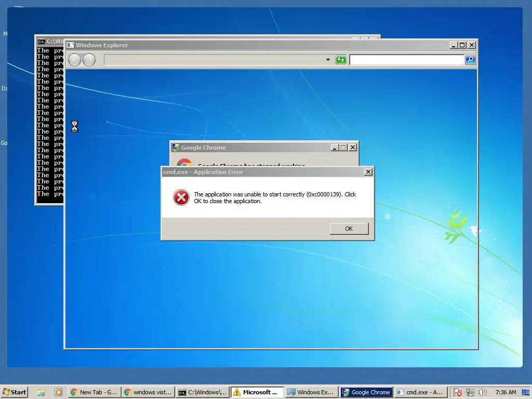Click the Google Chrome dialog title icon
The image size is (532, 399).
tap(176, 147)
